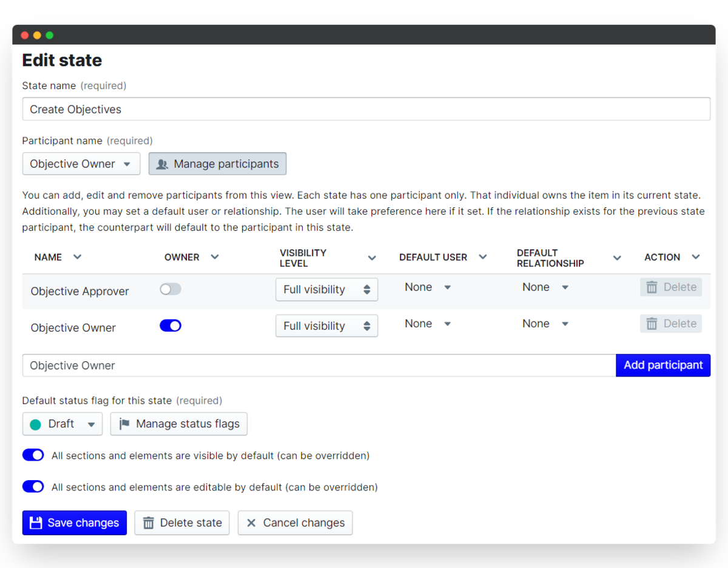Viewport: 728px width, 568px height.
Task: Disable the owner toggle for Objective Owner
Action: click(170, 326)
